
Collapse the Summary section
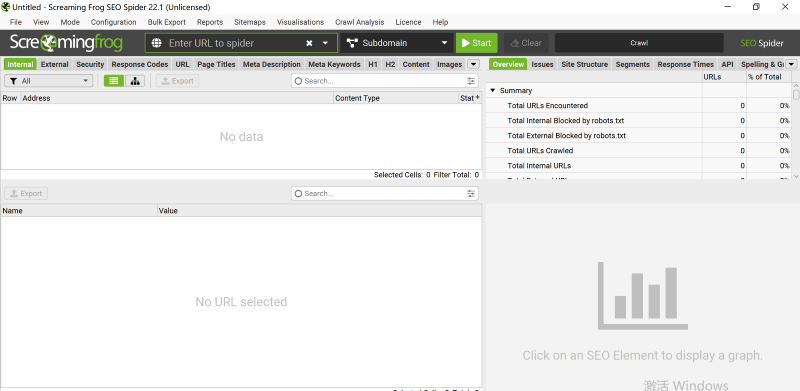[x=493, y=90]
